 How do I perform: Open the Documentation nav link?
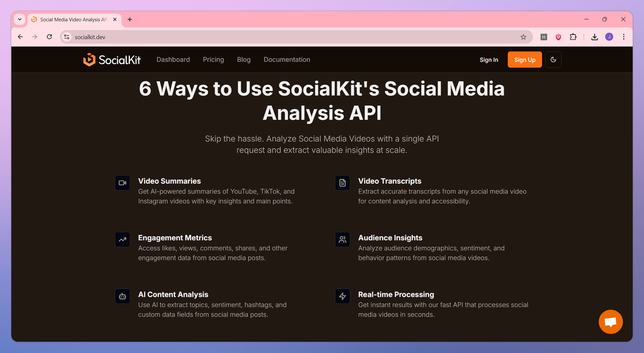point(287,60)
